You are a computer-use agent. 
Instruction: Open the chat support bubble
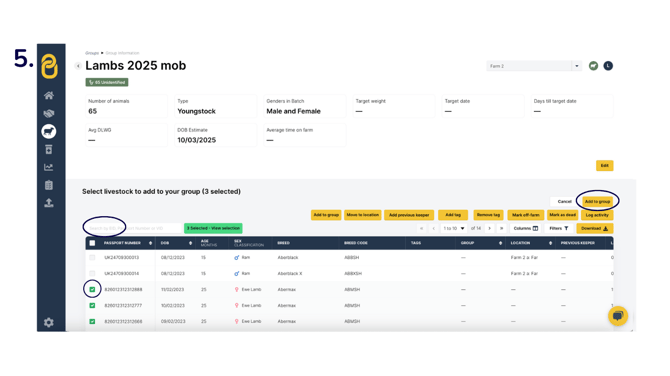pos(618,316)
